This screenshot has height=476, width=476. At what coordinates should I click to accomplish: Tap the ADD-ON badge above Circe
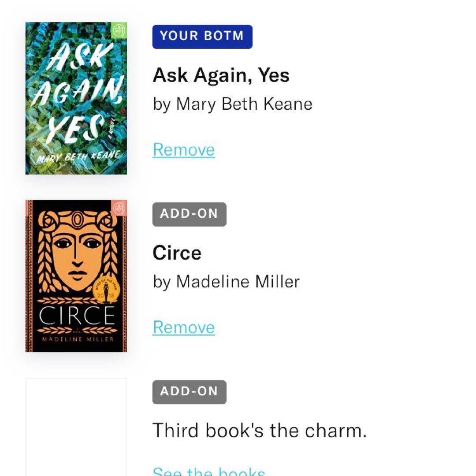click(190, 215)
